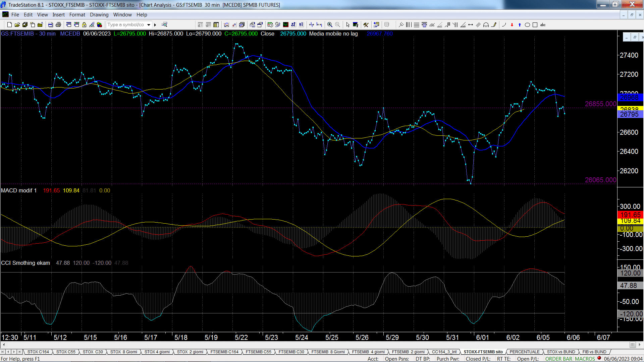Open the Help menu
The image size is (644, 362).
tap(142, 15)
